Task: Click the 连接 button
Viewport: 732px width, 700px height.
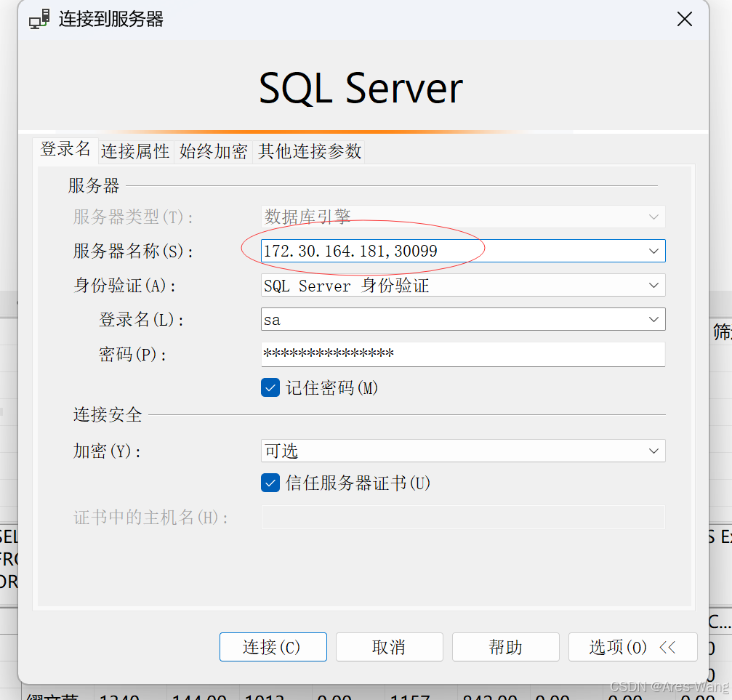Action: (x=273, y=647)
